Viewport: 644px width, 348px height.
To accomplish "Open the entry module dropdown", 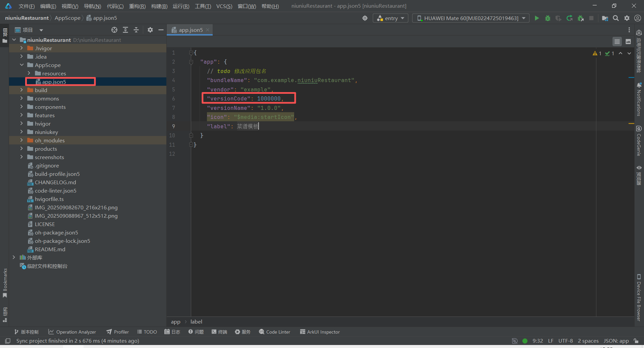I will [390, 18].
